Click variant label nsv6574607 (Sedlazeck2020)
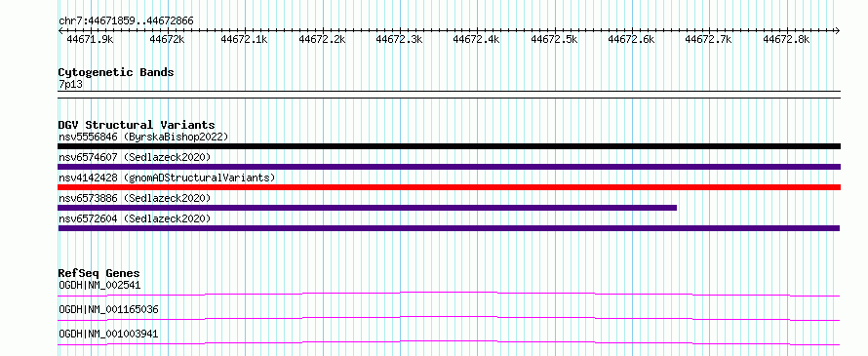This screenshot has width=868, height=356. pos(135,158)
